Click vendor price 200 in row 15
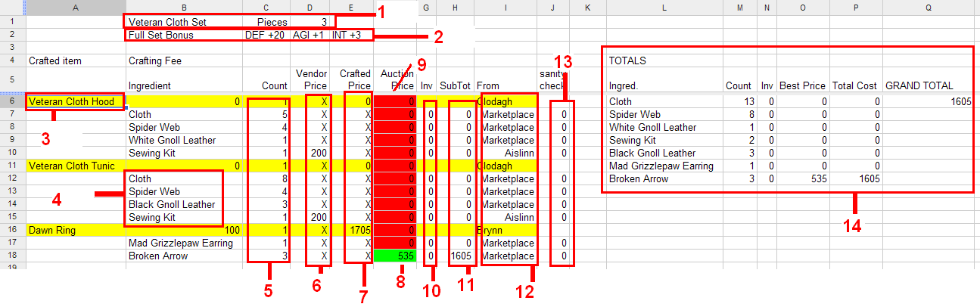 (x=310, y=217)
